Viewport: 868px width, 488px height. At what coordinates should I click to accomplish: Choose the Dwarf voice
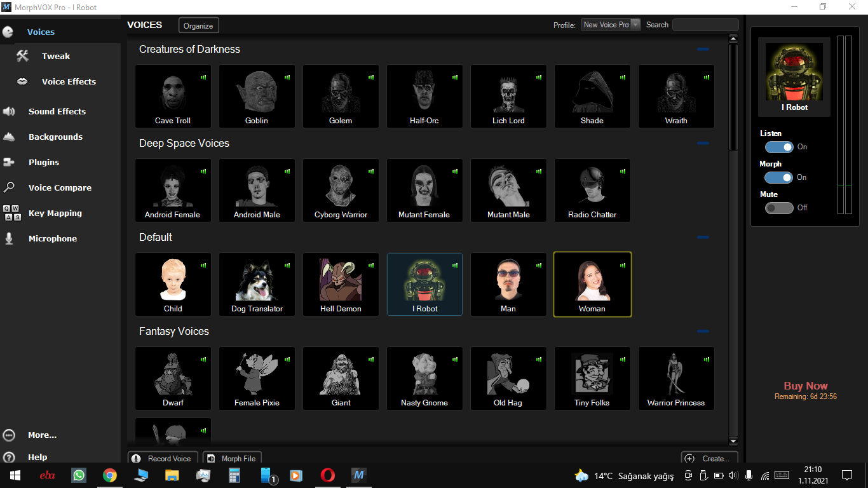coord(173,378)
